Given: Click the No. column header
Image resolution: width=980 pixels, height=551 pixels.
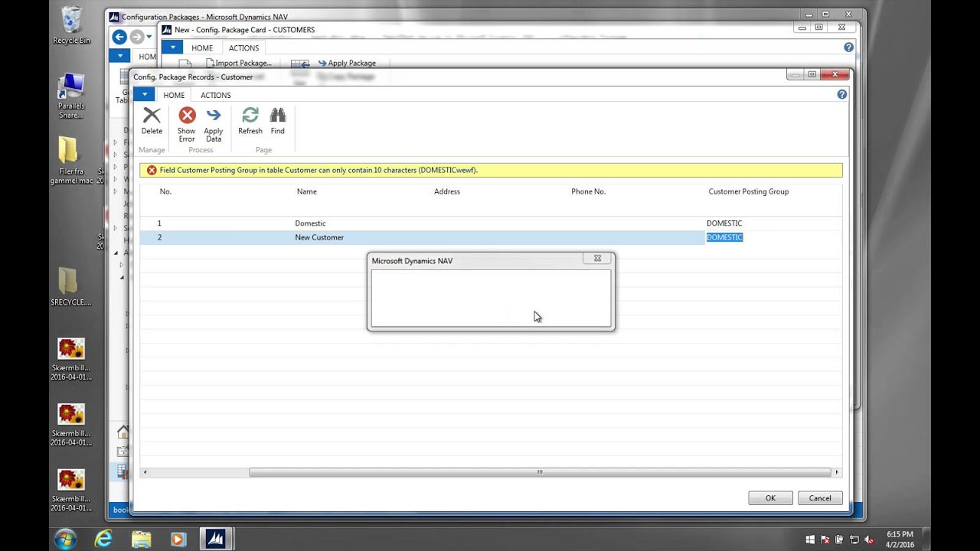Looking at the screenshot, I should 165,191.
